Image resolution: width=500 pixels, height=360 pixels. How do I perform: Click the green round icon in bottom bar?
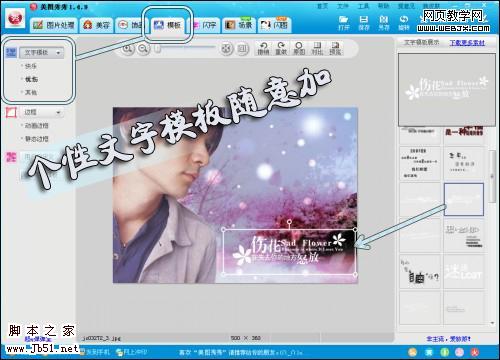click(445, 352)
